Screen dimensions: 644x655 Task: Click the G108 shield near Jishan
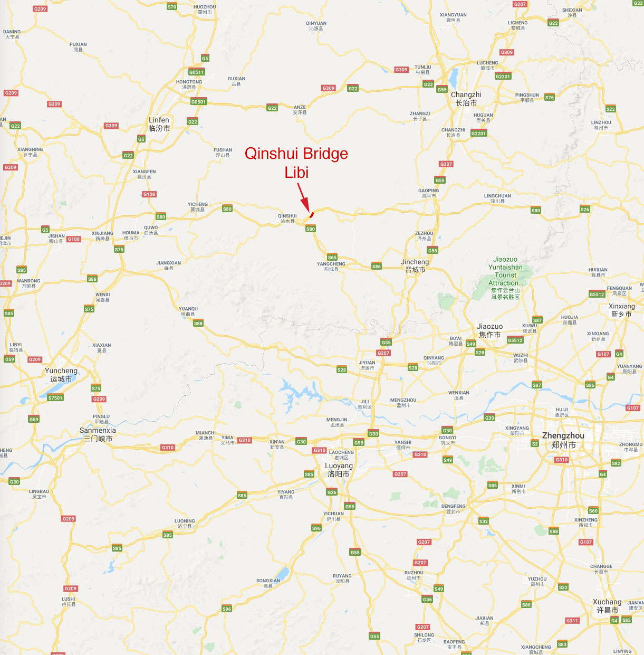pos(74,239)
